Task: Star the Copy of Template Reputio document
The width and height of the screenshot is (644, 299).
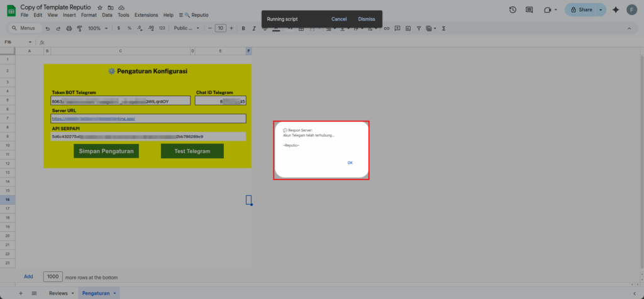Action: click(100, 7)
